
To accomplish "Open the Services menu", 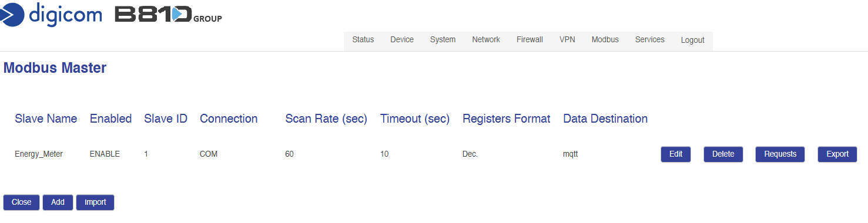I will pos(649,40).
